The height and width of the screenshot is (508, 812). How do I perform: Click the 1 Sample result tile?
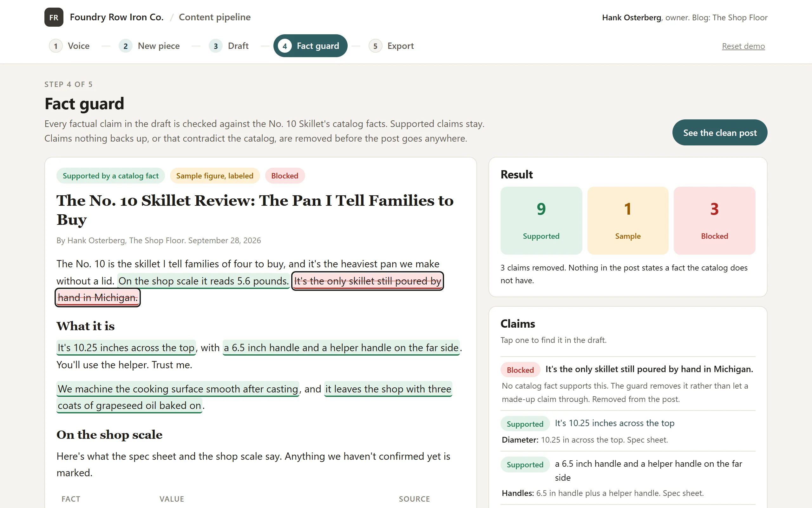[x=628, y=220]
